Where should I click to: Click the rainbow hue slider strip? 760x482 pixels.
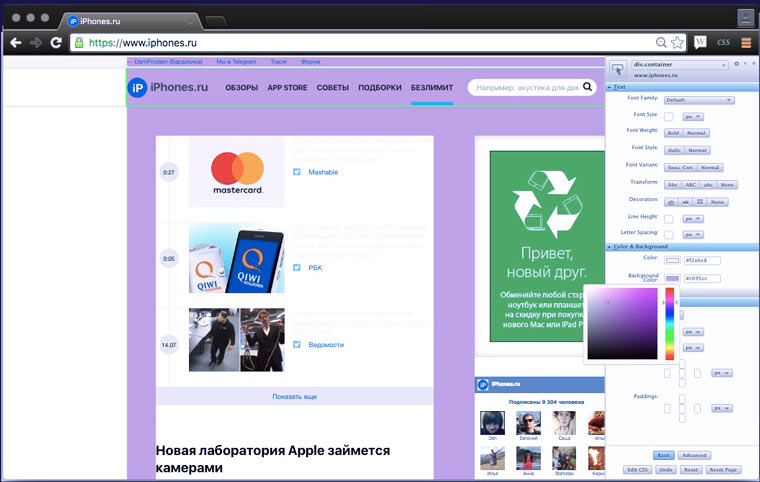669,323
